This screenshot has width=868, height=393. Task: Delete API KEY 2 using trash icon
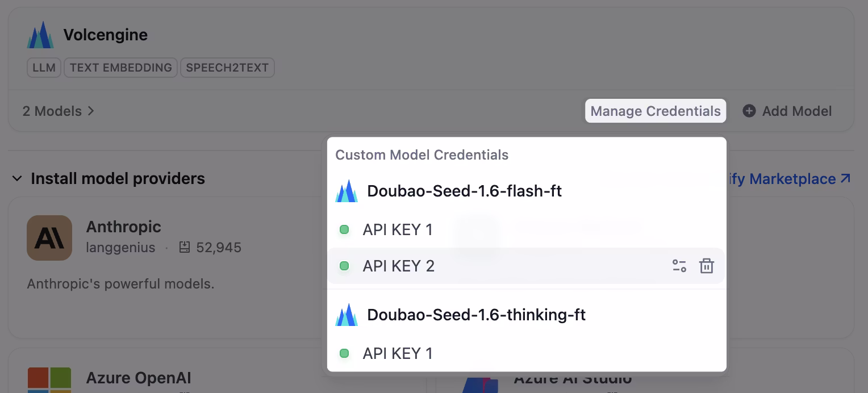(706, 266)
